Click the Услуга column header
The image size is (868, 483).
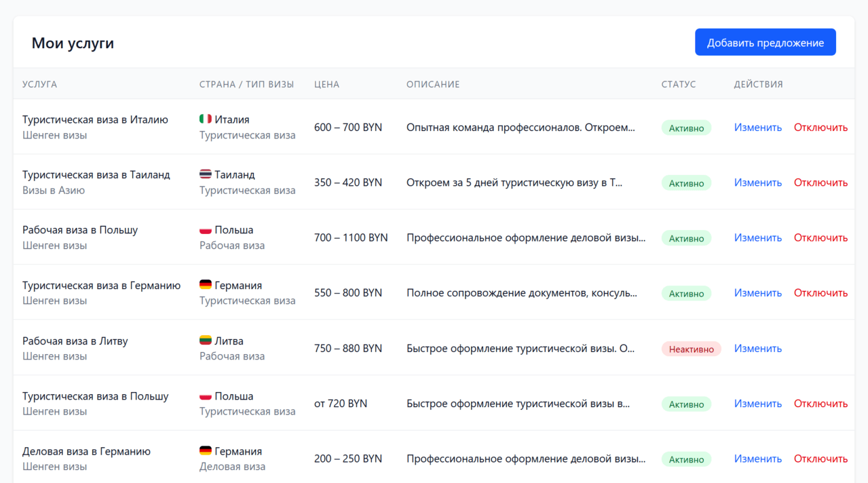pyautogui.click(x=40, y=84)
